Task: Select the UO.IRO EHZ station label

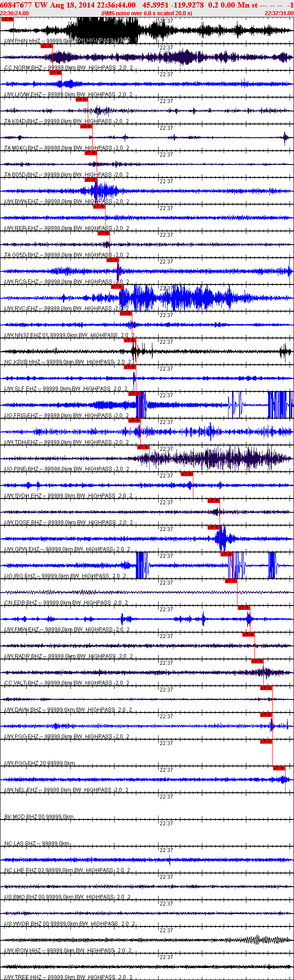Action: pos(65,576)
